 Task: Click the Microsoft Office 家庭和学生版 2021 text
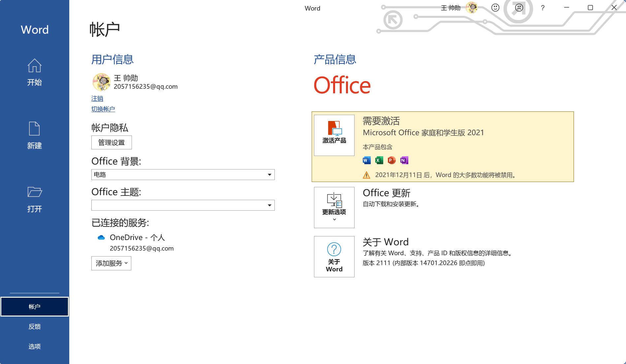(423, 133)
